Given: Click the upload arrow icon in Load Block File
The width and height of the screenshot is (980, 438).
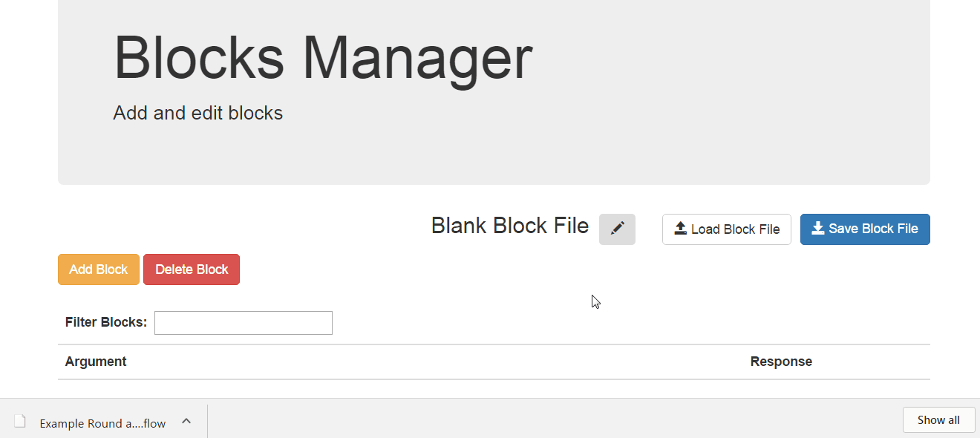Looking at the screenshot, I should click(680, 229).
